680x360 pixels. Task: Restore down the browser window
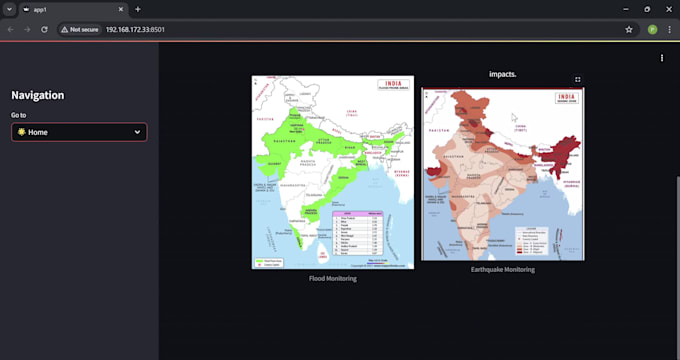(x=647, y=9)
